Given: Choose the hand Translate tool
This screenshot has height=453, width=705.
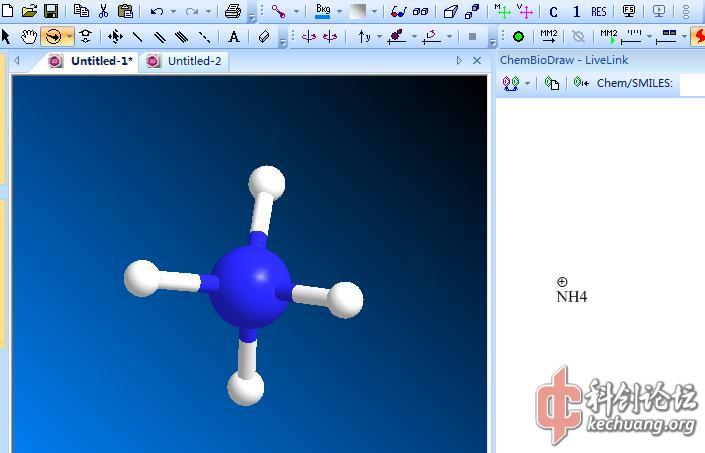Looking at the screenshot, I should [x=29, y=37].
